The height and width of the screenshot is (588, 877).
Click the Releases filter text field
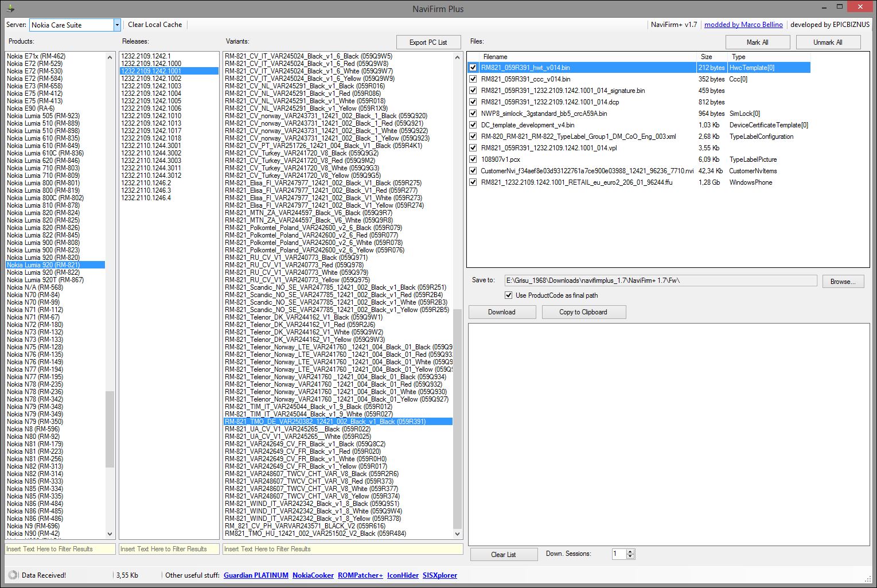tap(169, 549)
